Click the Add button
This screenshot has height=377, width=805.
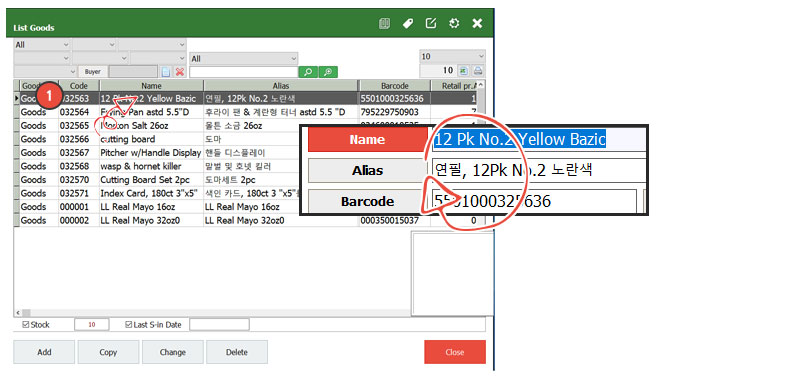pyautogui.click(x=45, y=352)
